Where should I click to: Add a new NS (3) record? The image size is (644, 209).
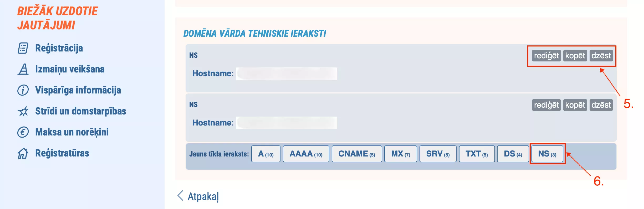tap(547, 154)
